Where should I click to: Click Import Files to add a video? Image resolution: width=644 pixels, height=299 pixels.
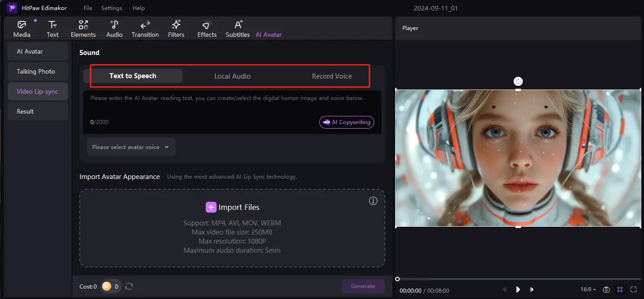[x=232, y=207]
